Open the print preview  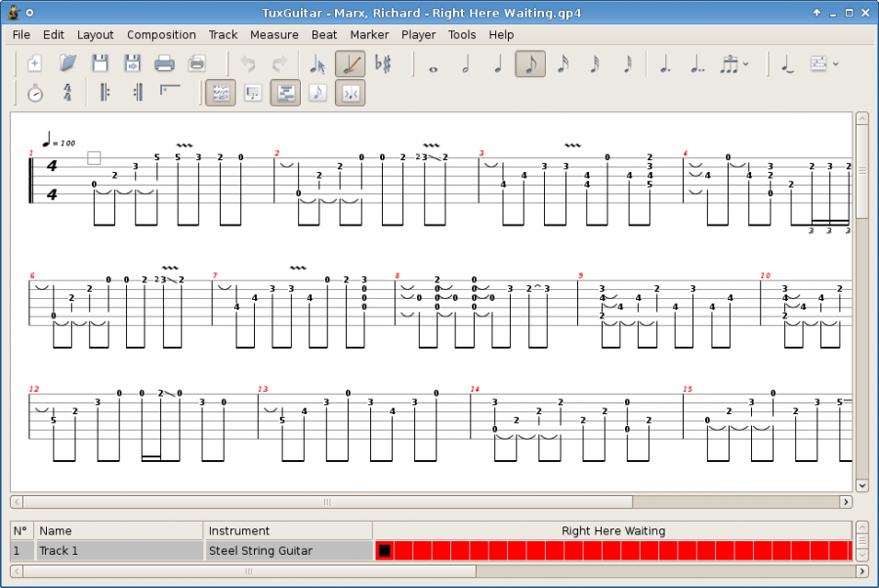click(x=196, y=63)
